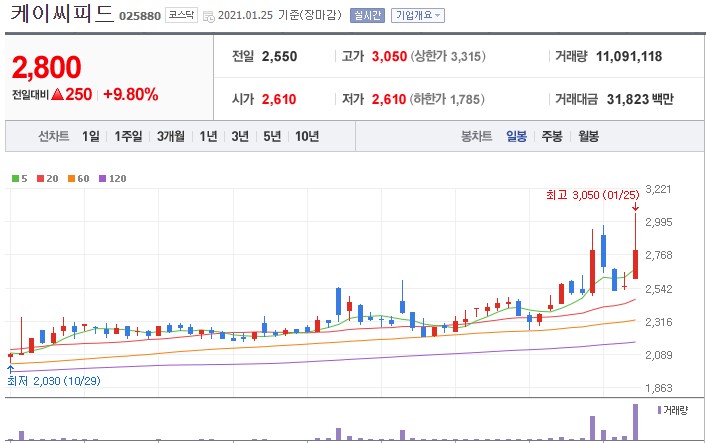Toggle the 실시간 real-time button

pyautogui.click(x=367, y=15)
